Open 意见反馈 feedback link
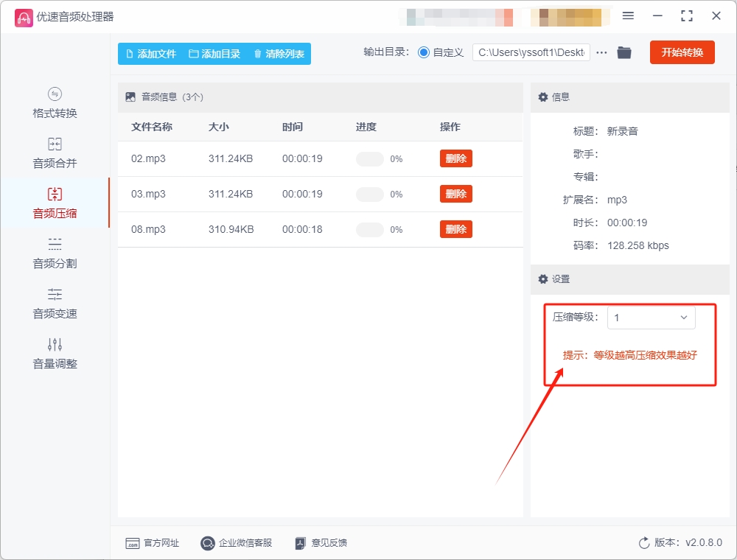Screen dimensions: 737x560 tap(321, 543)
